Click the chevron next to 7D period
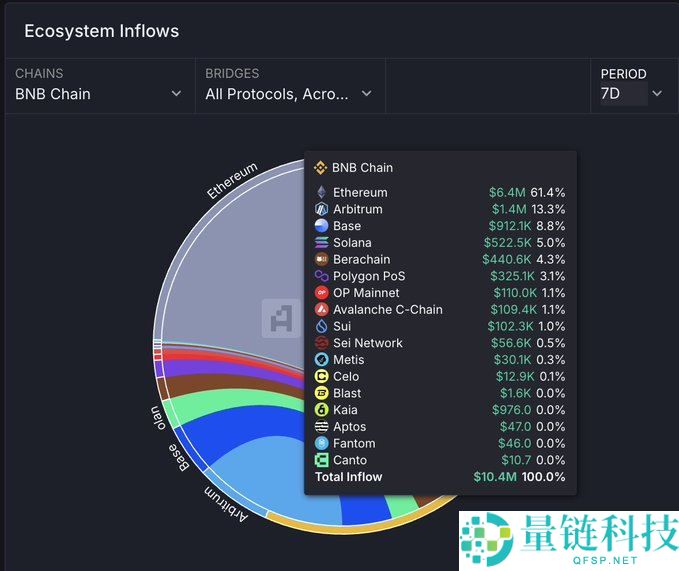679x571 pixels. pyautogui.click(x=657, y=94)
